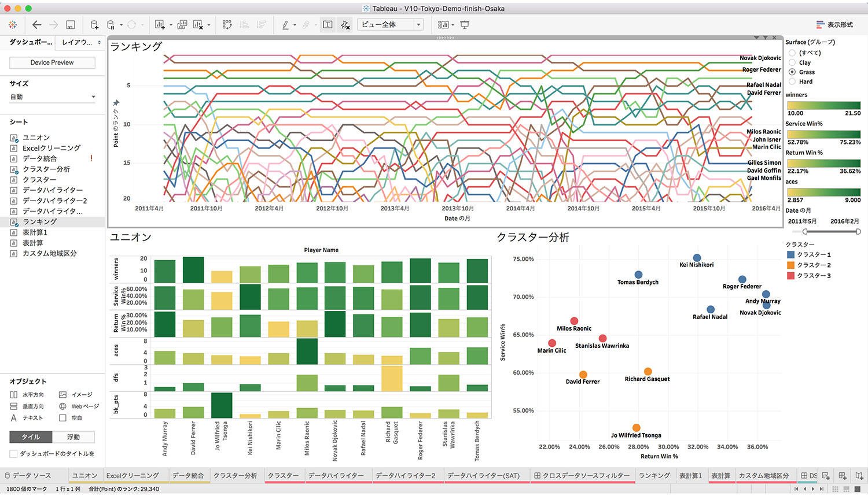The image size is (868, 496).
Task: Select the Clay surface radio button
Action: pos(792,62)
